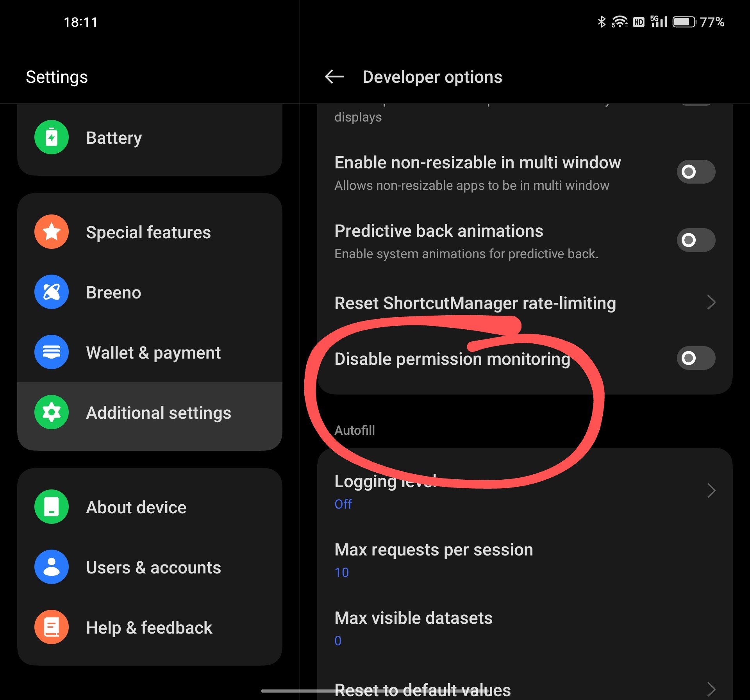The image size is (750, 700).
Task: Tap the battery percentage status indicator
Action: (712, 22)
